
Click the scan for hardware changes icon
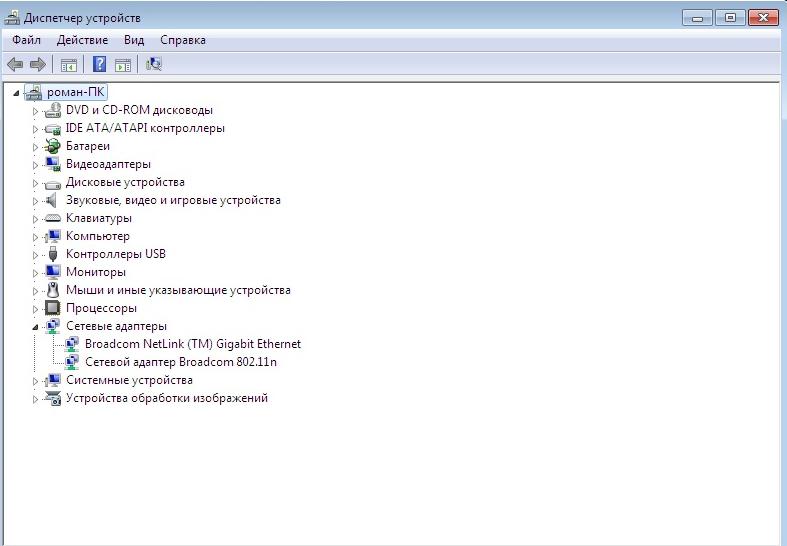click(154, 64)
